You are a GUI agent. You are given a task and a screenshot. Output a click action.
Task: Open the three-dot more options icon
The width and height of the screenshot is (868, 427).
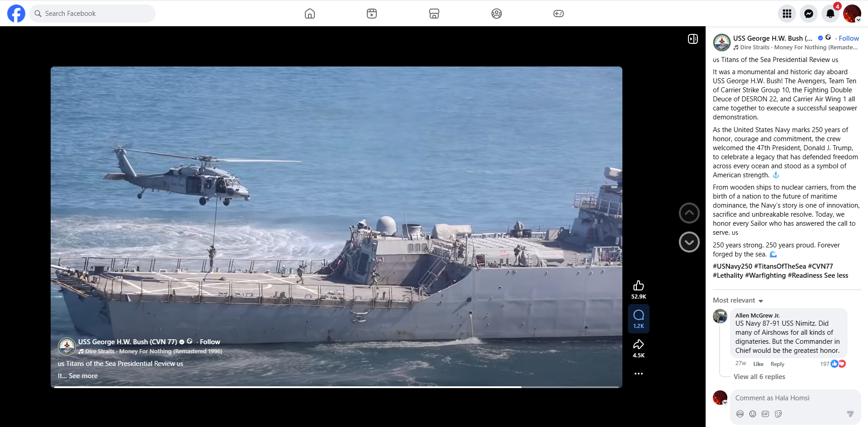(x=638, y=374)
